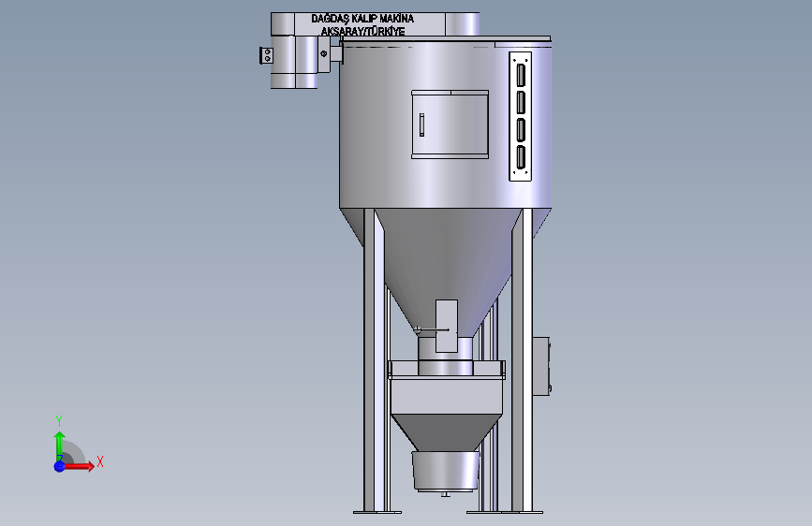
Task: Select the slide gate plate at cone outlet
Action: pyautogui.click(x=447, y=326)
